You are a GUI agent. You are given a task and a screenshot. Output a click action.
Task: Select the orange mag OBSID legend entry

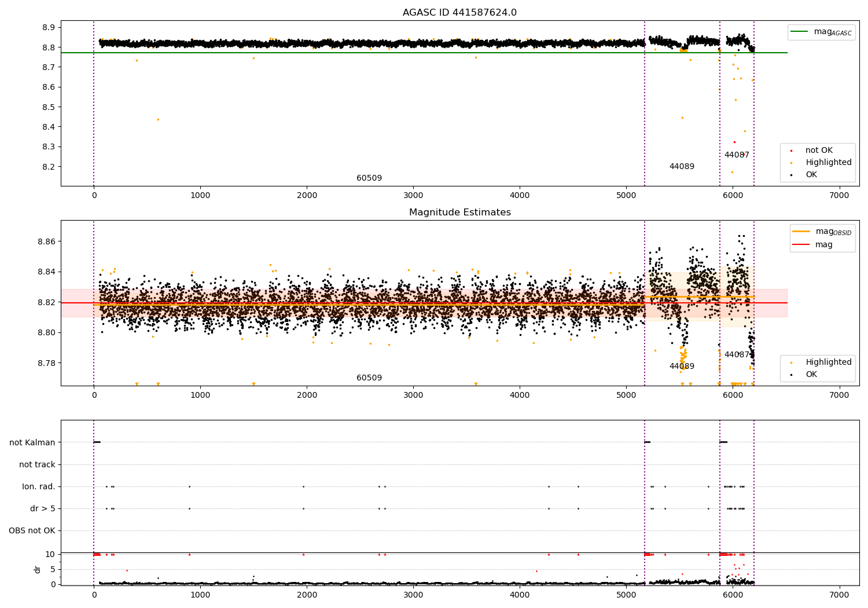(822, 232)
